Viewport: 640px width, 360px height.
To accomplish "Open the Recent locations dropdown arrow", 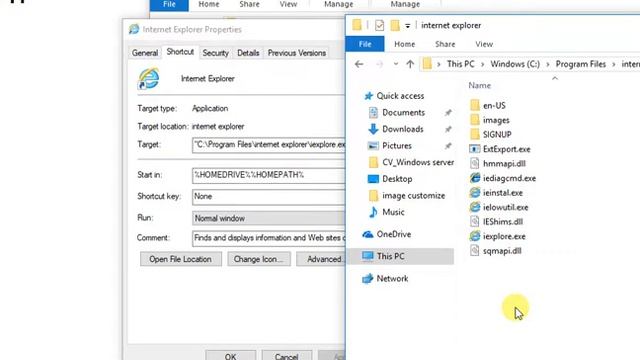I will tap(396, 64).
